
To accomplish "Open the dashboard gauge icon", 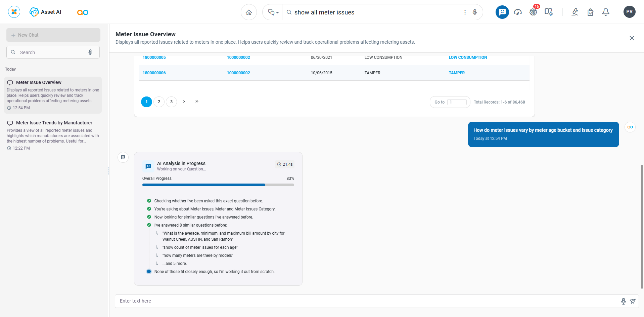I will (518, 12).
